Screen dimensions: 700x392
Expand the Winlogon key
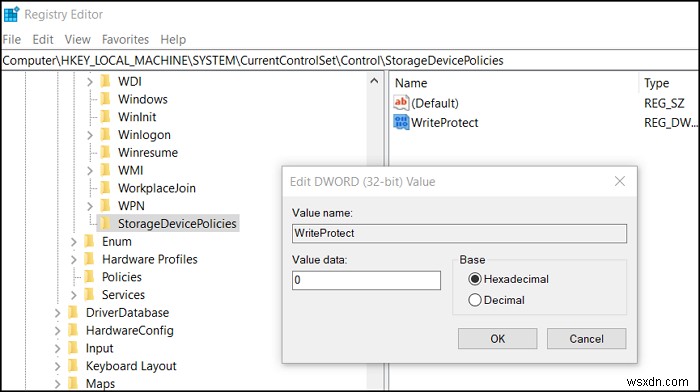pyautogui.click(x=90, y=135)
